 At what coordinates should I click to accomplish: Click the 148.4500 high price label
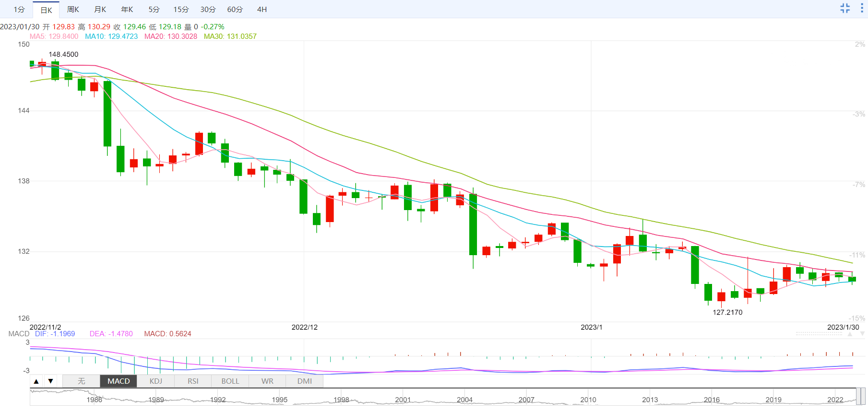[63, 55]
